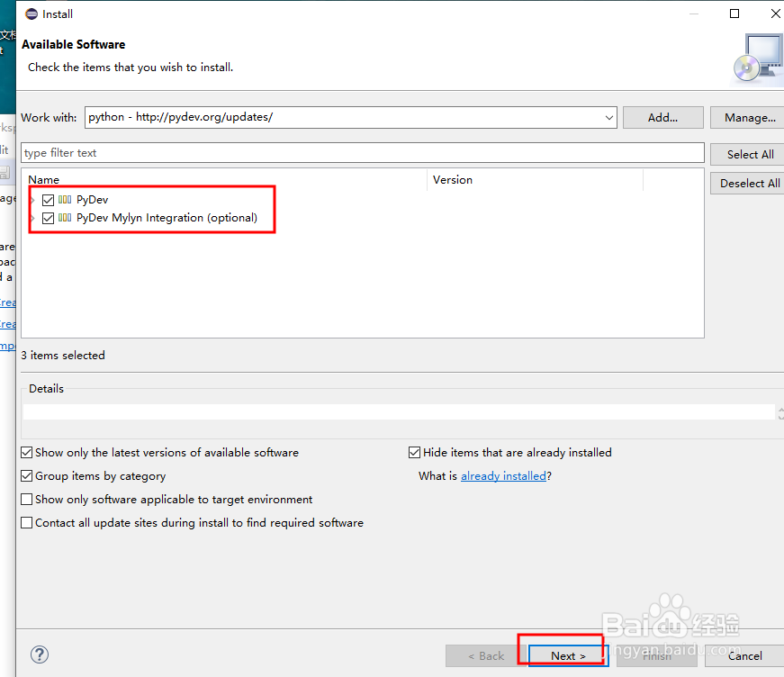Viewport: 784px width, 677px height.
Task: Enable Contact all update sites checkbox
Action: click(x=26, y=522)
